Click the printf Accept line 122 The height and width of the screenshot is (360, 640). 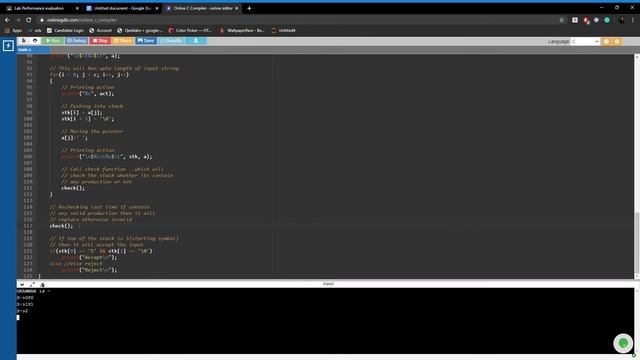tap(89, 257)
